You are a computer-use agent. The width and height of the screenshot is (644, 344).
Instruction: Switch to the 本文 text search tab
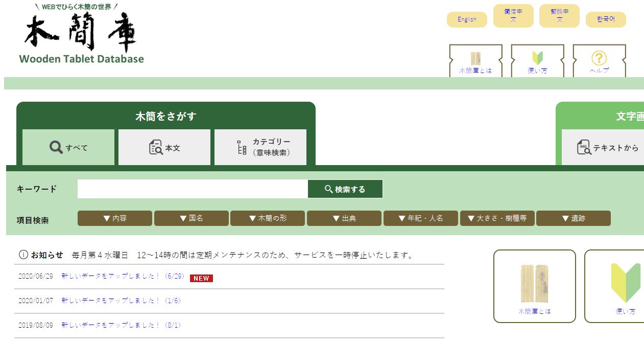tap(164, 147)
